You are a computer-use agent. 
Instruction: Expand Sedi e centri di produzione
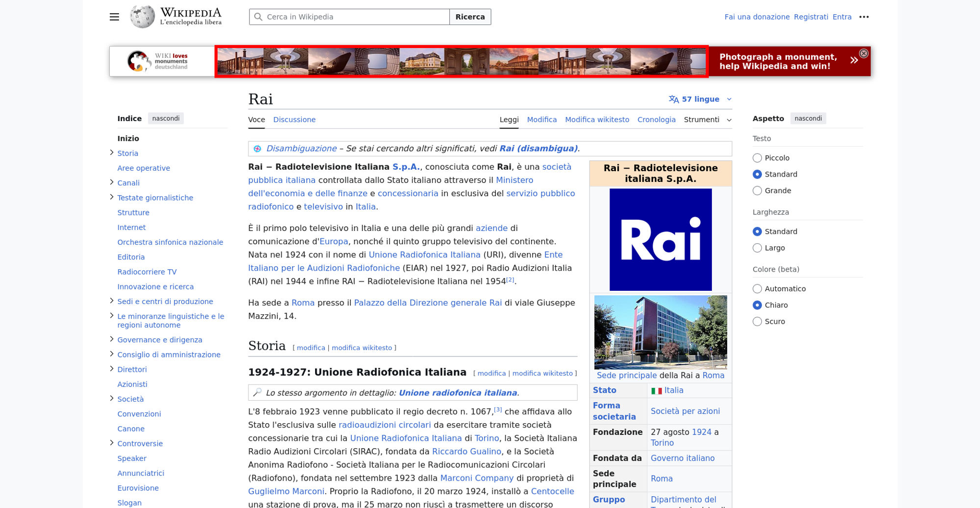click(112, 301)
